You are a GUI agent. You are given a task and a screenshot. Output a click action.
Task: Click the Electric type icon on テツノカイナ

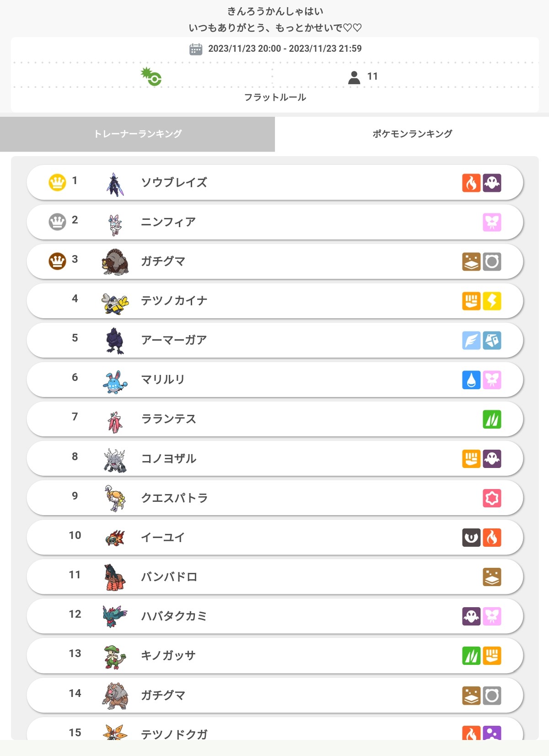492,301
